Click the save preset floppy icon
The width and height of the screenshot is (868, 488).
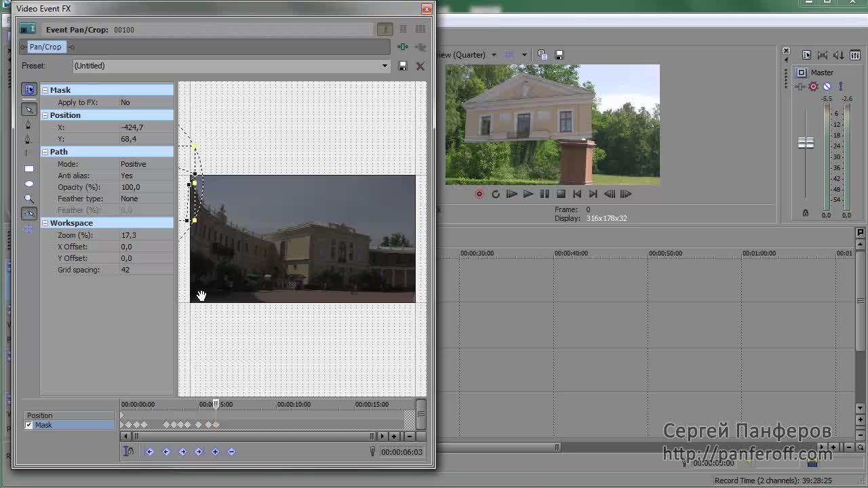click(403, 66)
